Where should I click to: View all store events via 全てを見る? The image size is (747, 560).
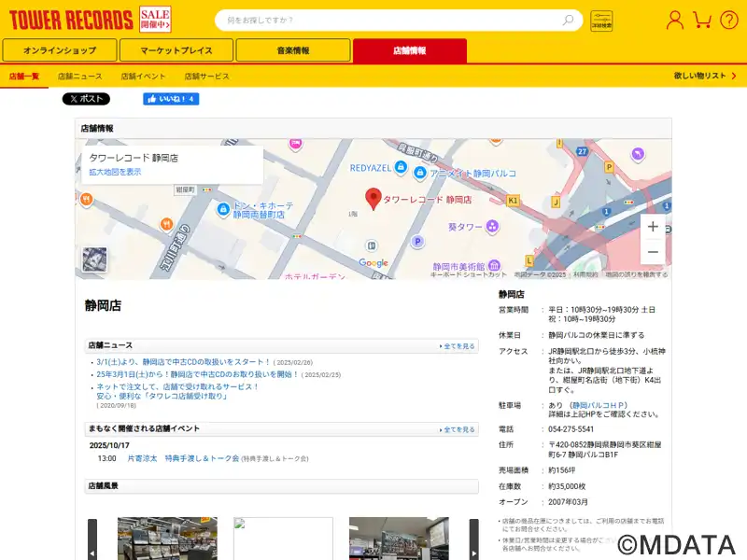458,429
